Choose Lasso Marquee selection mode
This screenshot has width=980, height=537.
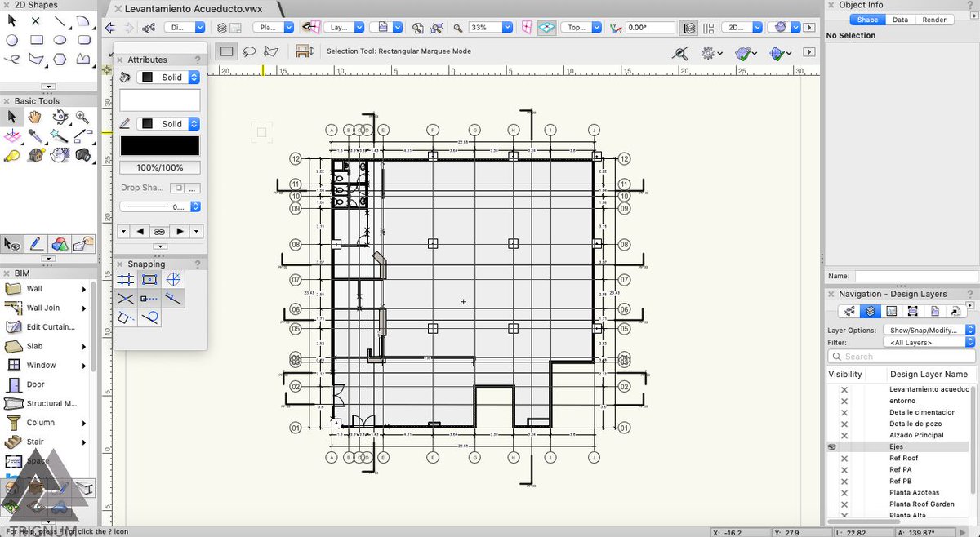tap(250, 51)
